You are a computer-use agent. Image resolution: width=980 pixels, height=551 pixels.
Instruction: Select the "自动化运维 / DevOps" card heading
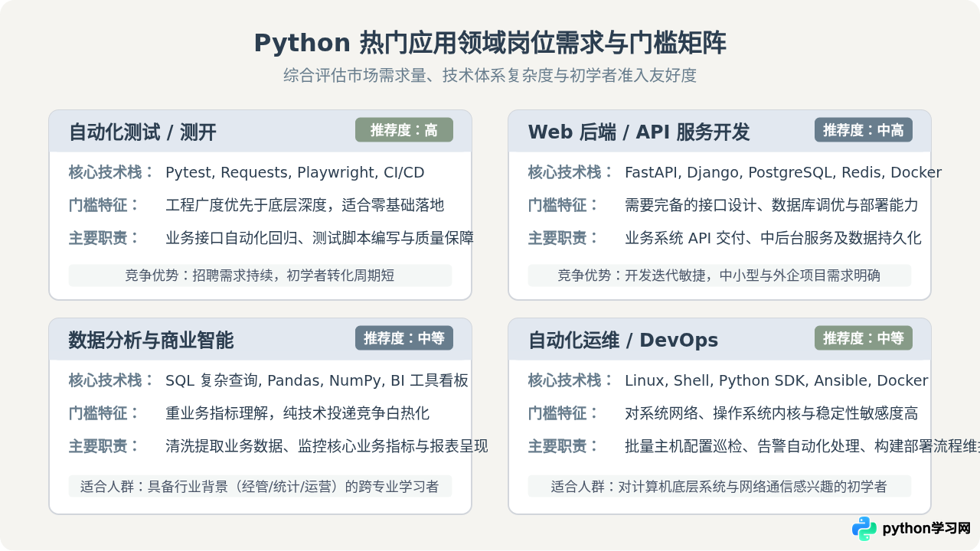click(x=623, y=341)
